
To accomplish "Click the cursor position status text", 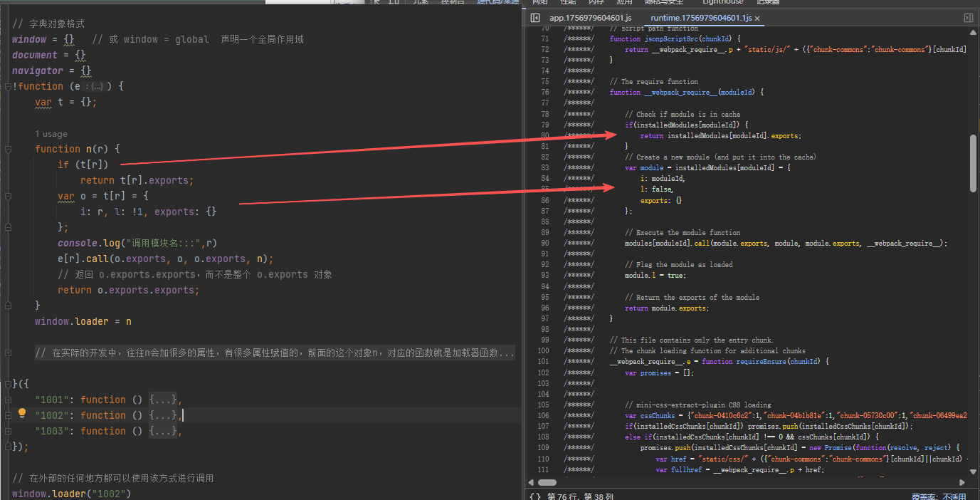I will click(x=580, y=496).
